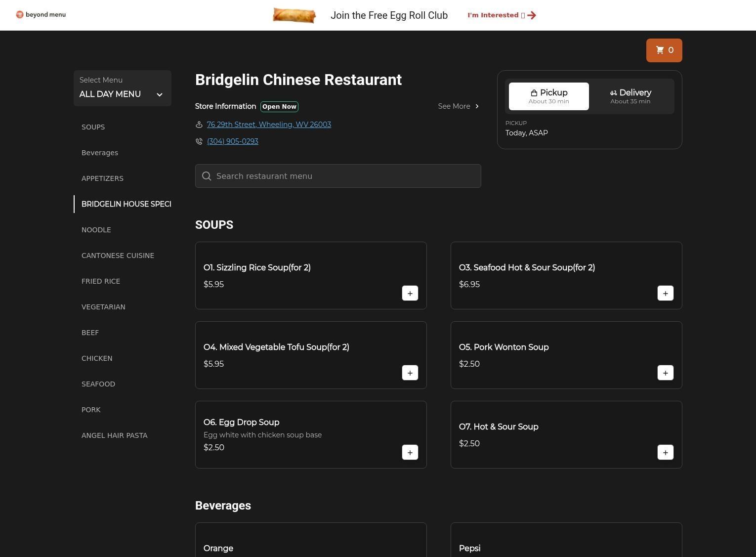The image size is (756, 557).
Task: Change the Today, ASAP pickup time
Action: coord(526,133)
